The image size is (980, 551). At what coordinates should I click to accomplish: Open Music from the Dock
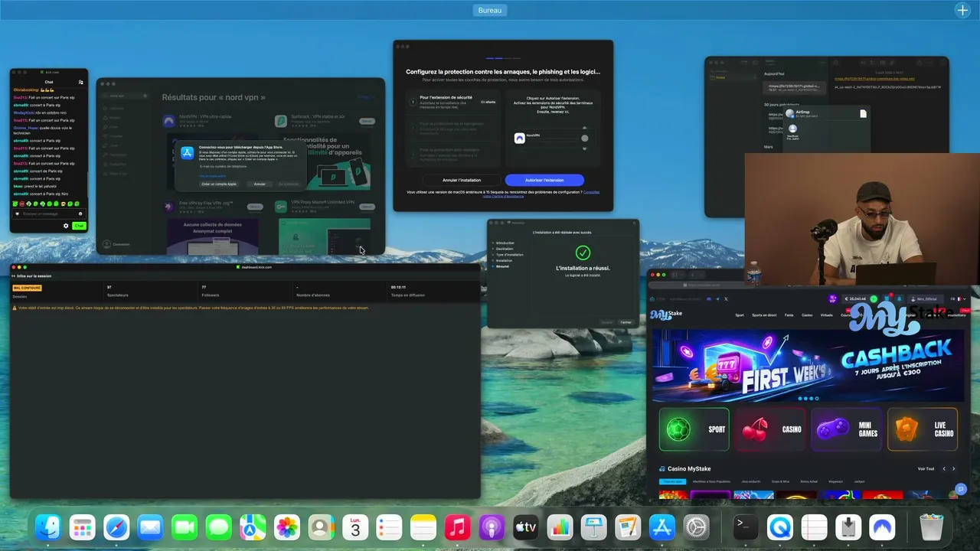(457, 527)
